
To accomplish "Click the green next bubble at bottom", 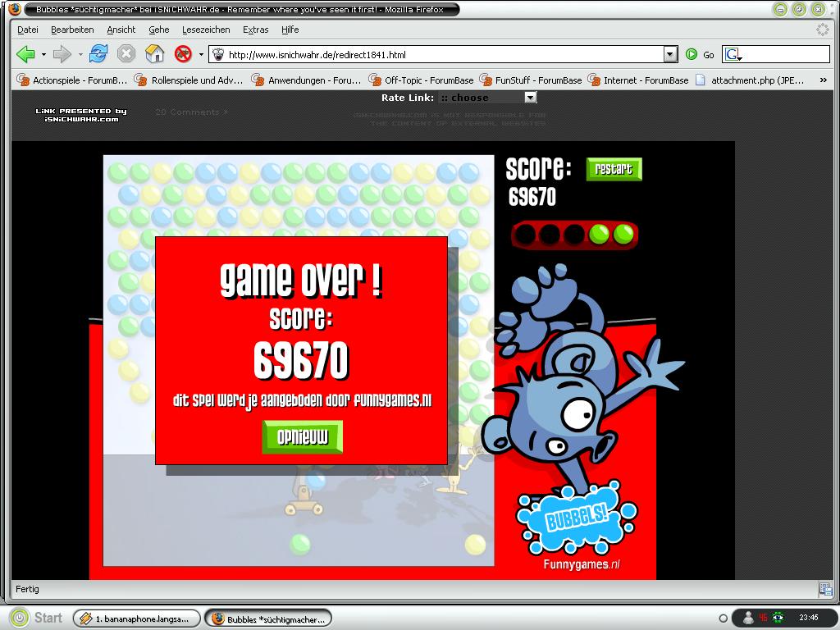I will point(300,545).
